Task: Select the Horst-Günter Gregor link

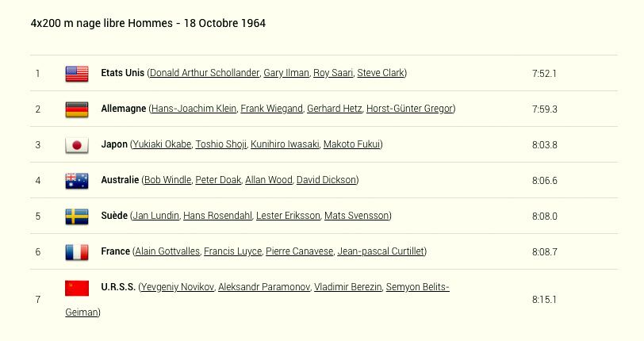Action: [409, 109]
